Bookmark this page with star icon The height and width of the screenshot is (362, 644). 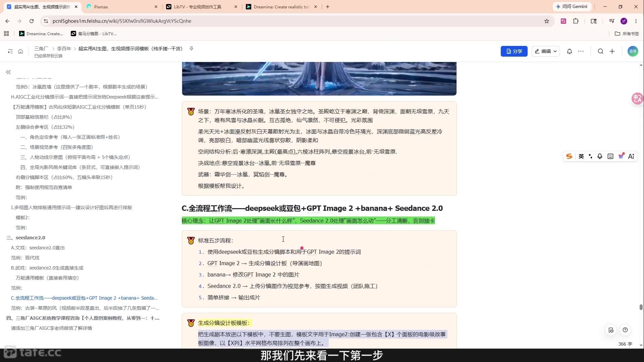click(x=547, y=21)
